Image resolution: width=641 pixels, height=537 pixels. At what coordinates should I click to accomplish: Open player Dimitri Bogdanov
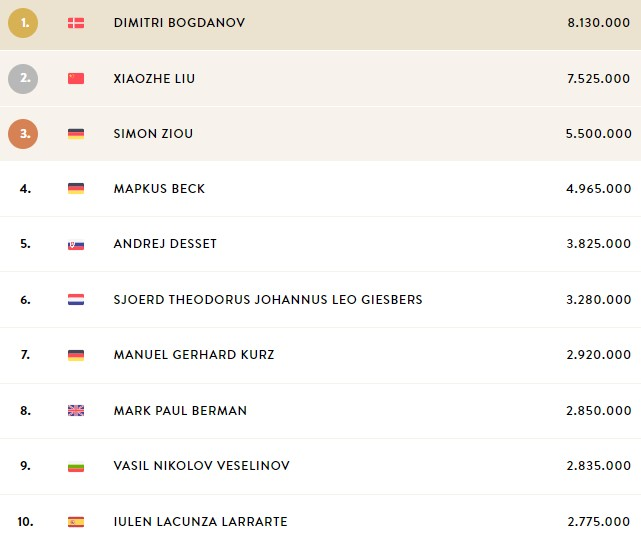[x=179, y=22]
